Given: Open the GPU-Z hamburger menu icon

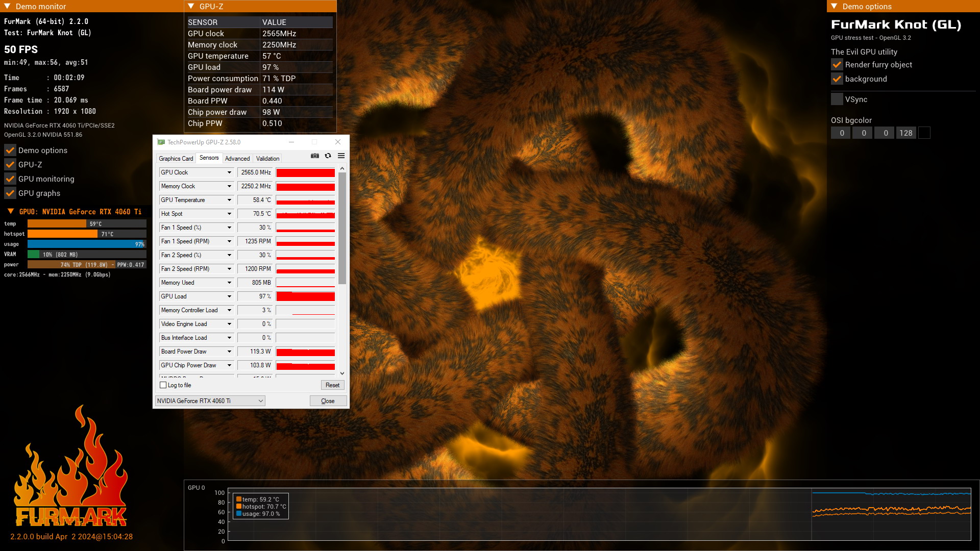Looking at the screenshot, I should (341, 156).
